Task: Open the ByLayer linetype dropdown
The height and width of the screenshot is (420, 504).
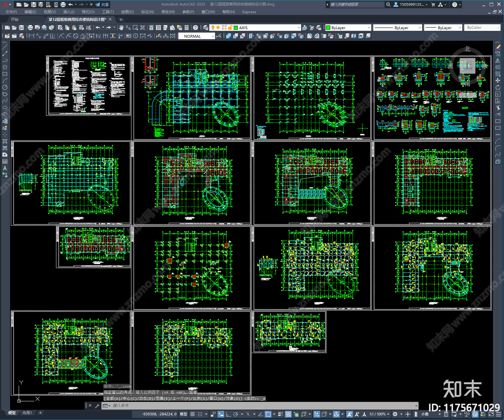Action: point(420,28)
